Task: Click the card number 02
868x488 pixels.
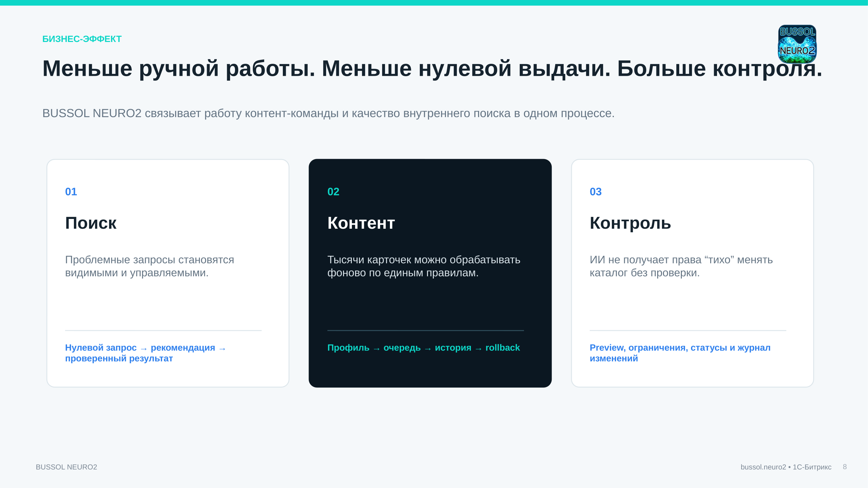Action: click(x=333, y=192)
